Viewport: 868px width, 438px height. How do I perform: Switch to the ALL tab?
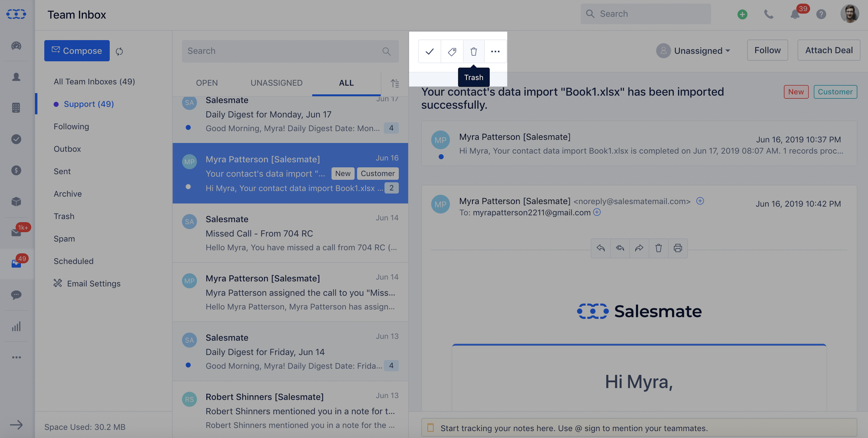[346, 83]
